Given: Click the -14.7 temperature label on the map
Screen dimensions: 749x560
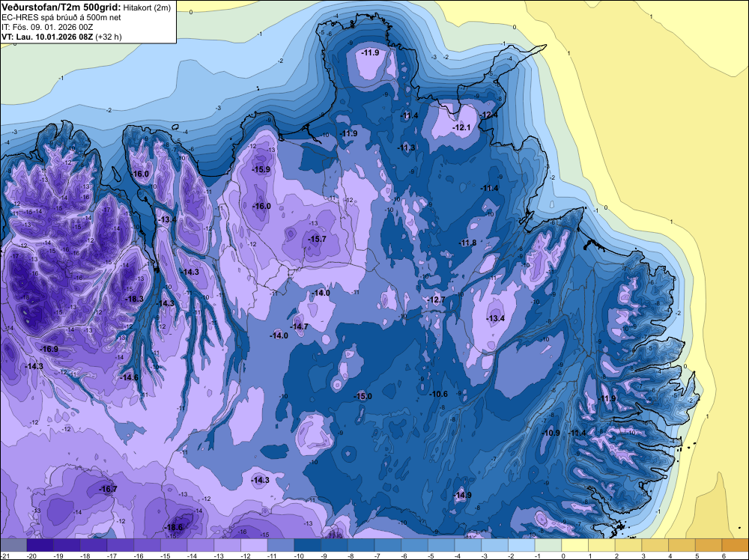Looking at the screenshot, I should [x=299, y=326].
